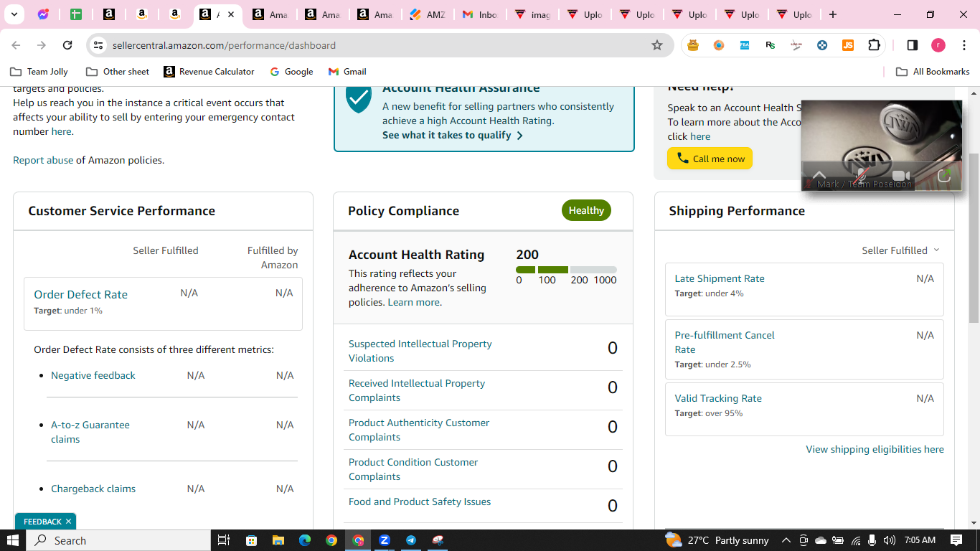Open Product Condition Customer Complaints
This screenshot has height=551, width=980.
[x=413, y=469]
